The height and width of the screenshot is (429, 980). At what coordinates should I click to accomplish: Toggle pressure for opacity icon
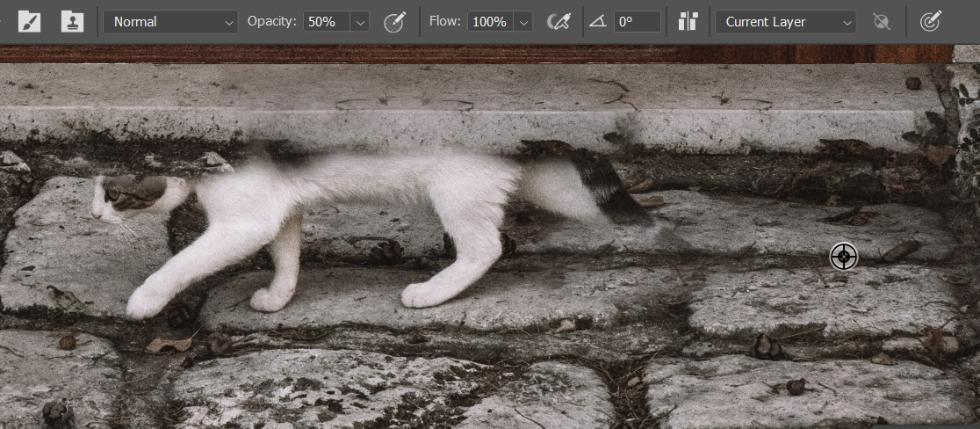(x=395, y=22)
